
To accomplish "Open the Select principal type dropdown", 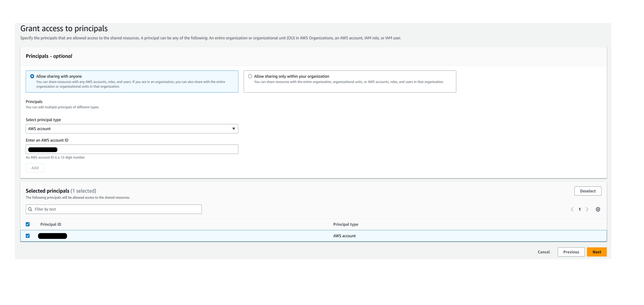I will click(x=132, y=129).
